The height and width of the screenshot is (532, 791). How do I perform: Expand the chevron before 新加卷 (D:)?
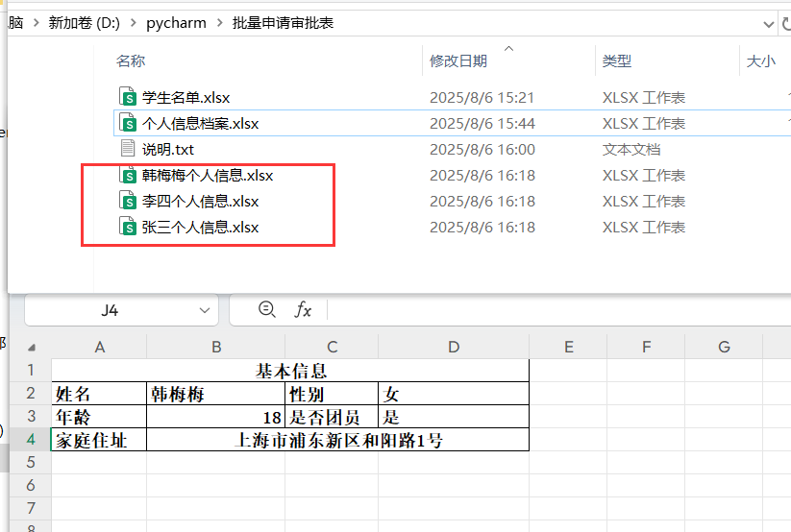(x=36, y=23)
